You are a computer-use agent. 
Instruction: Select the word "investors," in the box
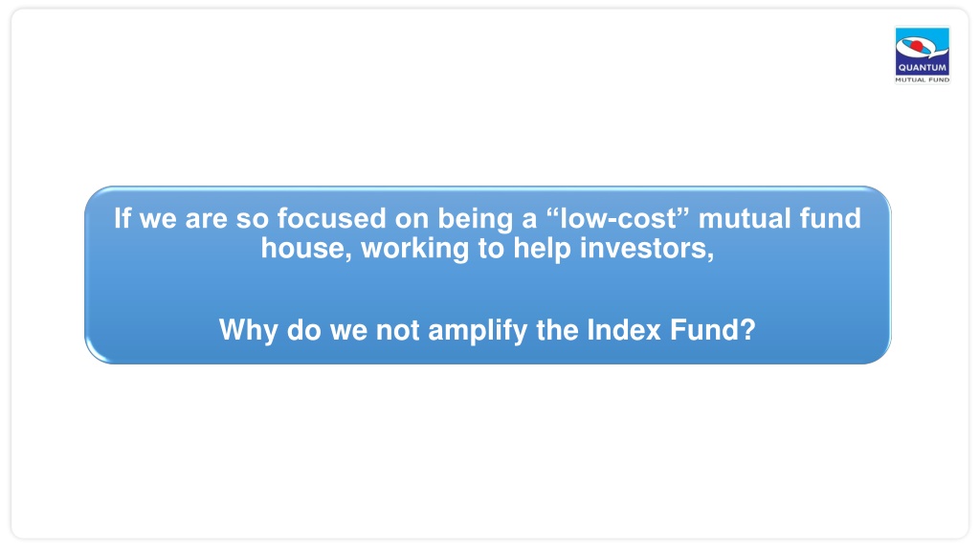click(x=647, y=249)
